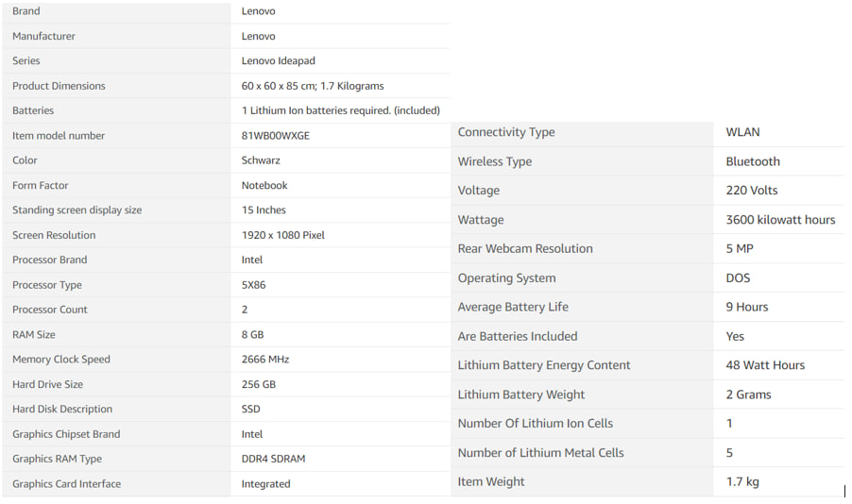Select the Lenovo Ideapad series value
Image resolution: width=852 pixels, height=504 pixels.
[279, 60]
